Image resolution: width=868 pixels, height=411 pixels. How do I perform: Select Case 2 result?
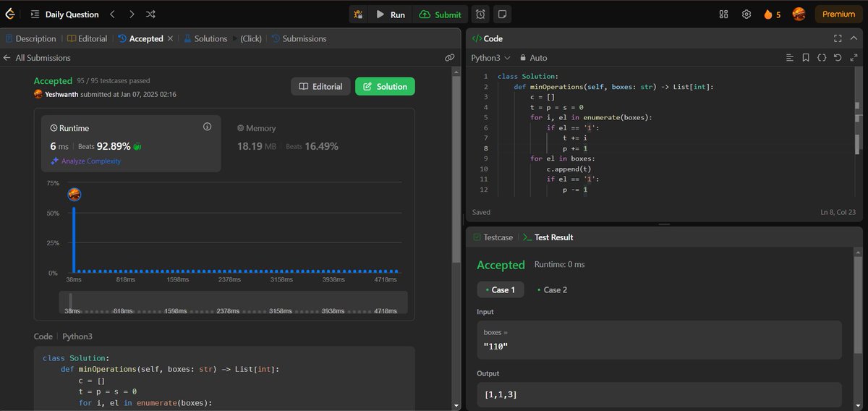(x=552, y=289)
